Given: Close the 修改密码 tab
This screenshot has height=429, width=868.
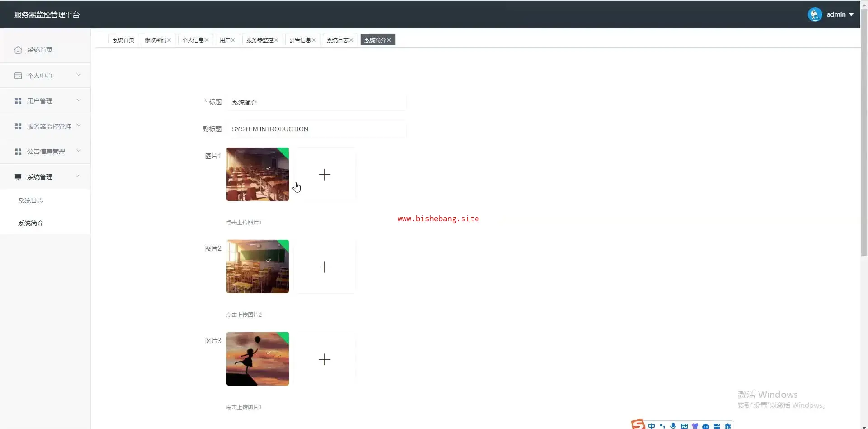Looking at the screenshot, I should [x=169, y=40].
